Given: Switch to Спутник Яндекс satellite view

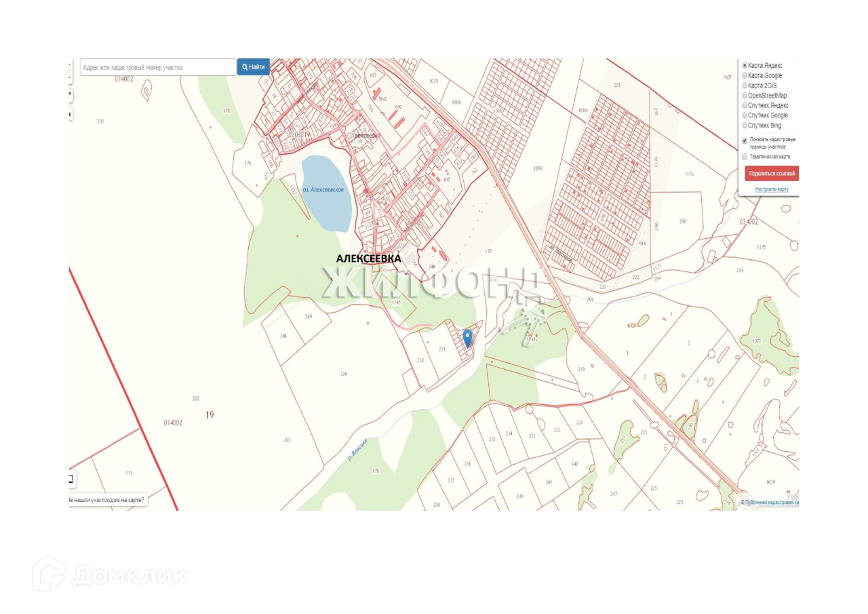Looking at the screenshot, I should click(x=745, y=106).
